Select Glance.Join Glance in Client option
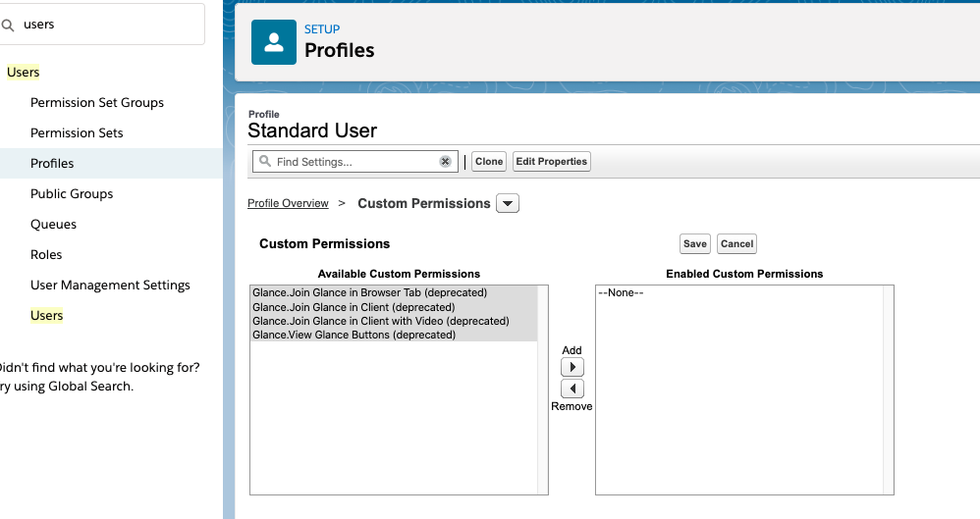Image resolution: width=980 pixels, height=519 pixels. (354, 307)
